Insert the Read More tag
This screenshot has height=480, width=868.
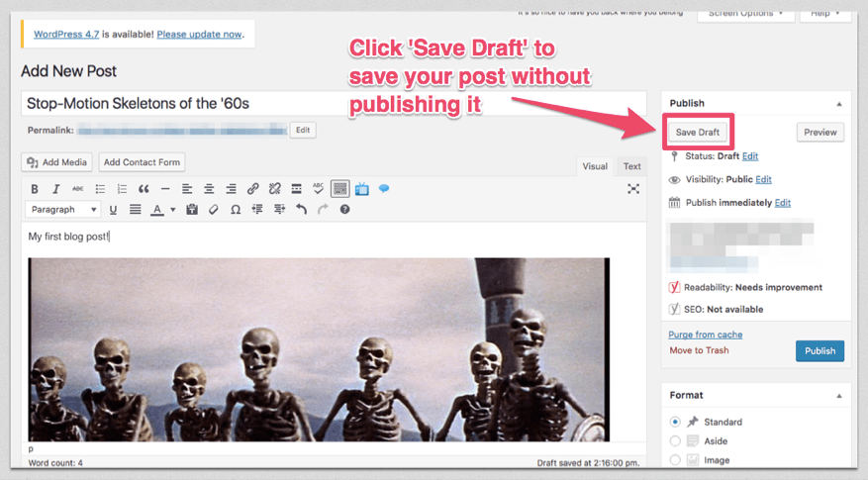pos(296,189)
